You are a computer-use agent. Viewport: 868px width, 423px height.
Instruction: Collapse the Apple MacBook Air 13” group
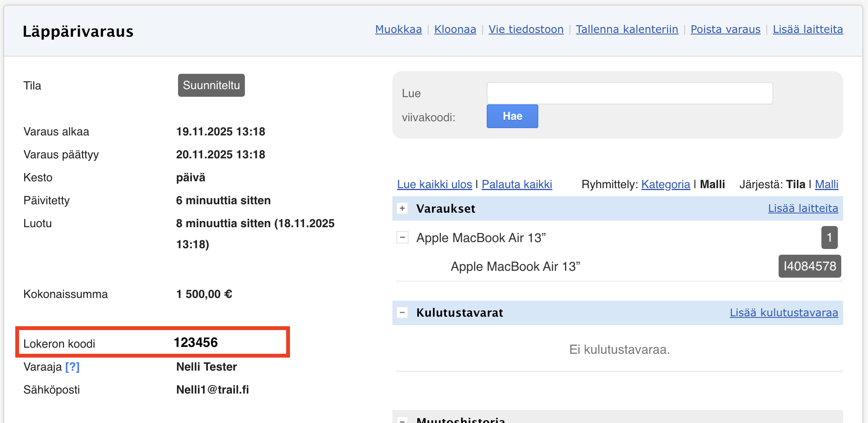402,238
